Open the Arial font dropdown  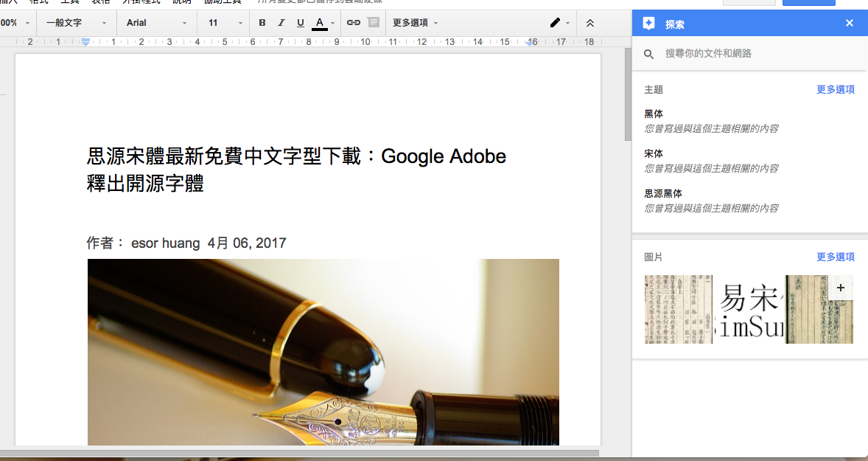[157, 23]
